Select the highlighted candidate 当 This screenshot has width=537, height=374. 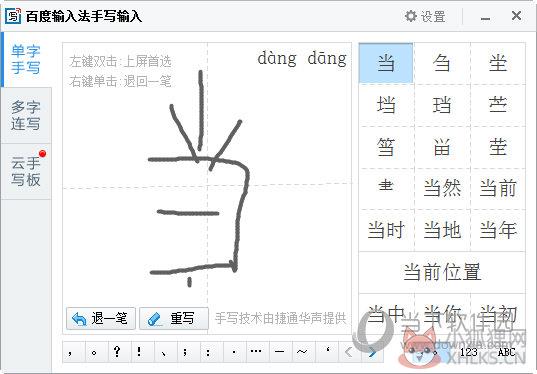click(386, 63)
